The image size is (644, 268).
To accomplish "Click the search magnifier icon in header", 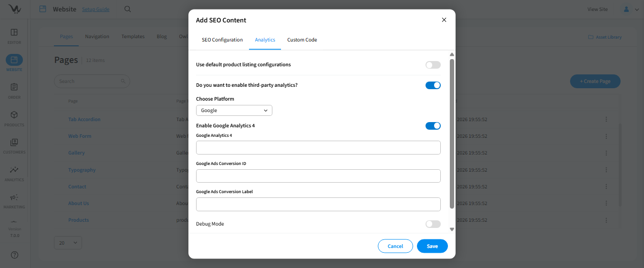I will tap(127, 9).
